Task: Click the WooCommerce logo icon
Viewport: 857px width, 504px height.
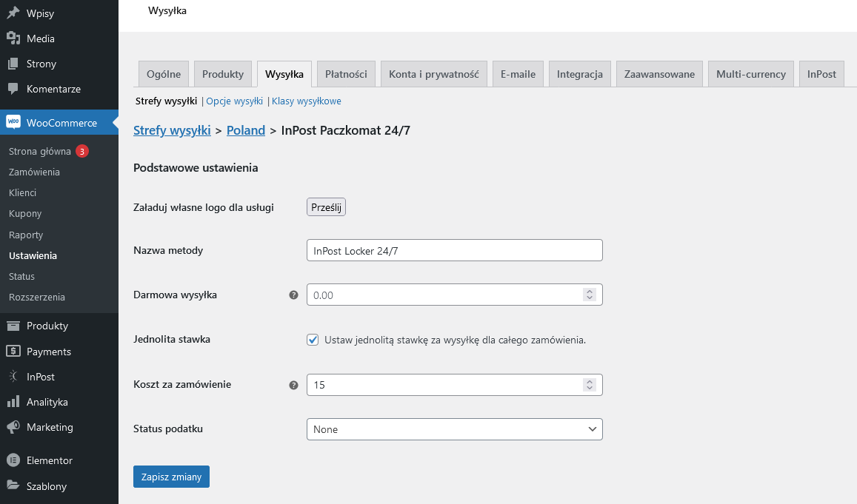Action: click(x=13, y=122)
